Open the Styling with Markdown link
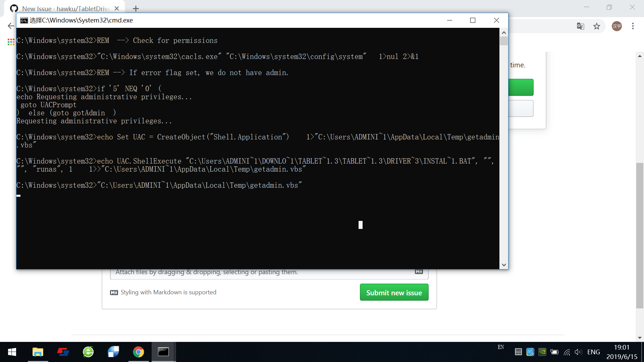 click(x=168, y=292)
